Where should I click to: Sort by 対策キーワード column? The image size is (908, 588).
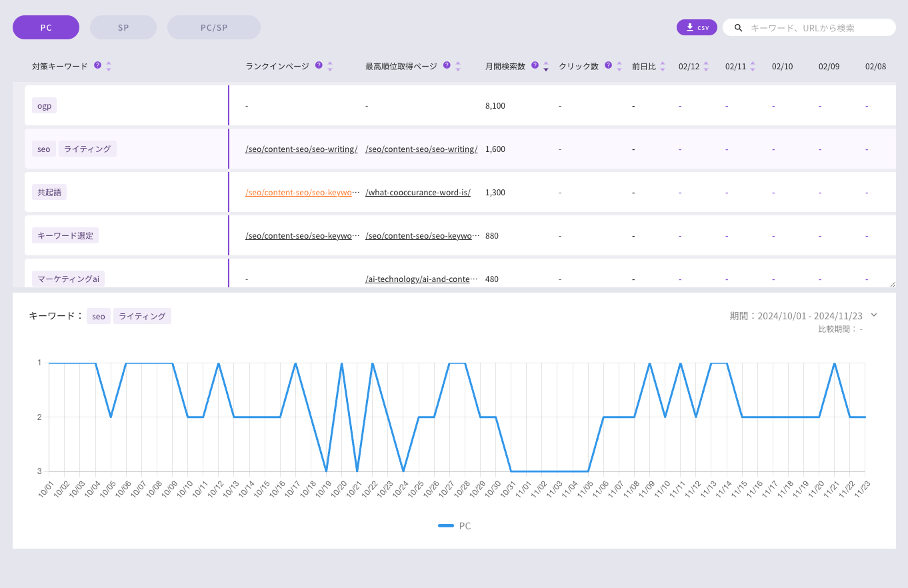pos(109,66)
